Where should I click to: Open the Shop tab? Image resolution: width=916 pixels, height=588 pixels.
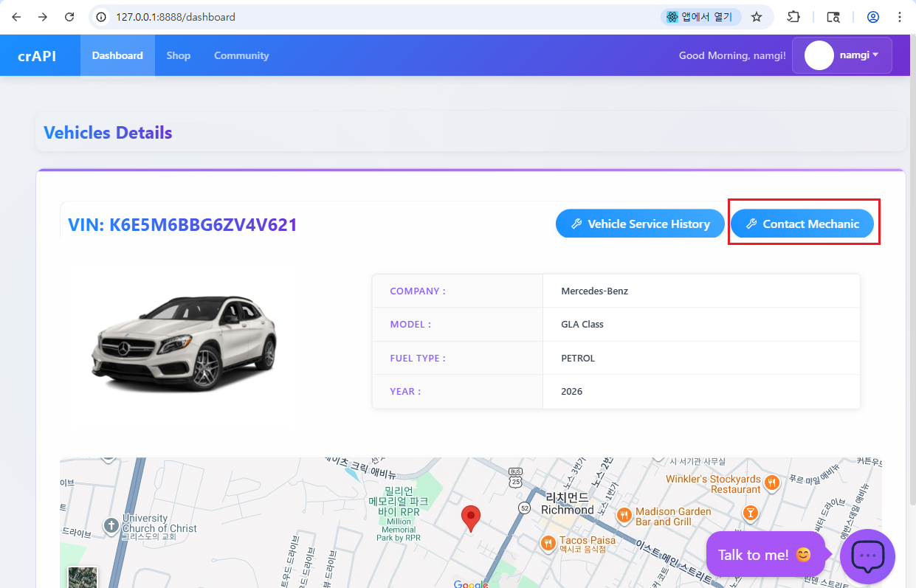(x=179, y=55)
